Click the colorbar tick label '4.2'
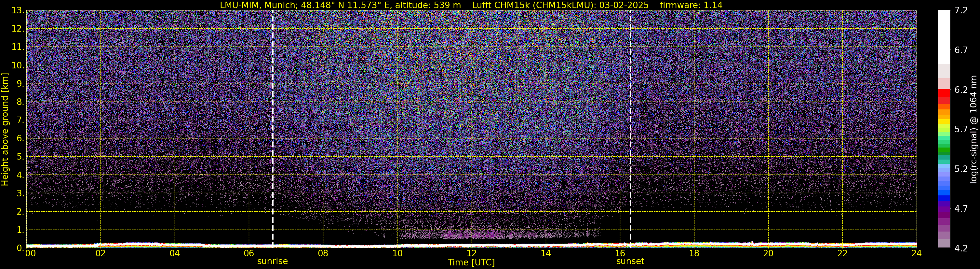The width and height of the screenshot is (980, 269). (x=961, y=248)
